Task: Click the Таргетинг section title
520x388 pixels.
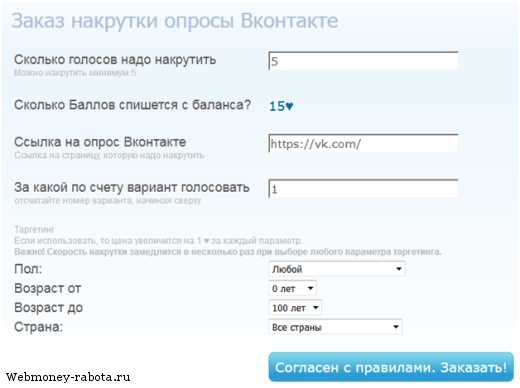Action: pyautogui.click(x=34, y=229)
